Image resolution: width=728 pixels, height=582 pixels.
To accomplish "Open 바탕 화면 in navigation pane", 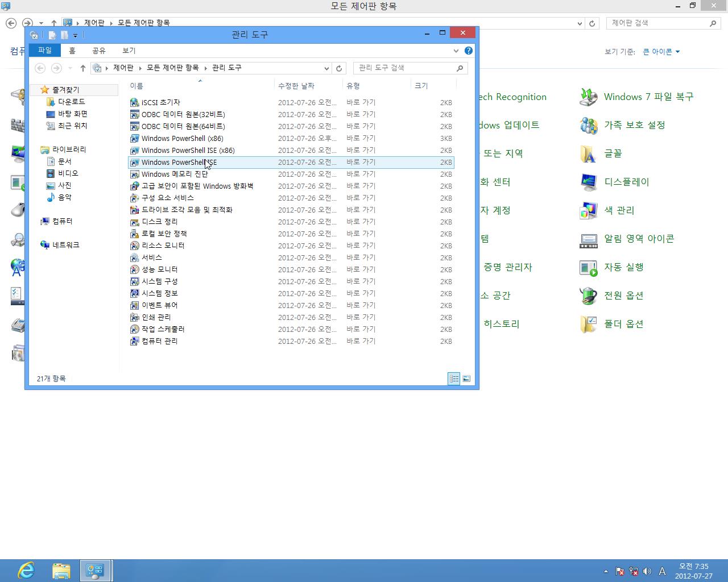I will [x=72, y=114].
